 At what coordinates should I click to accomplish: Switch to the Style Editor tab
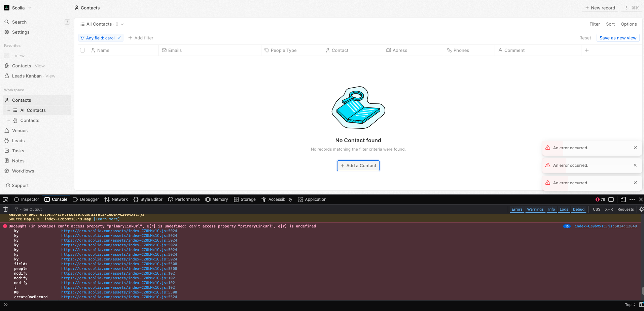(148, 199)
